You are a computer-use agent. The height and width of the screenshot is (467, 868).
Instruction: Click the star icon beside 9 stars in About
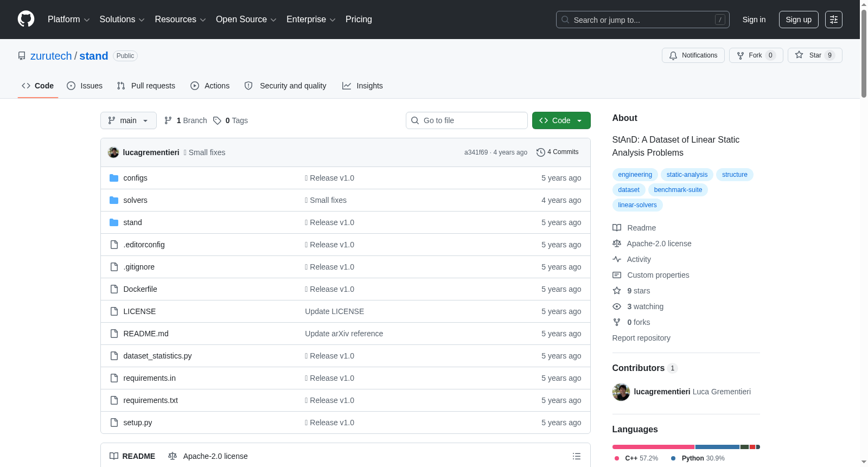pyautogui.click(x=617, y=291)
